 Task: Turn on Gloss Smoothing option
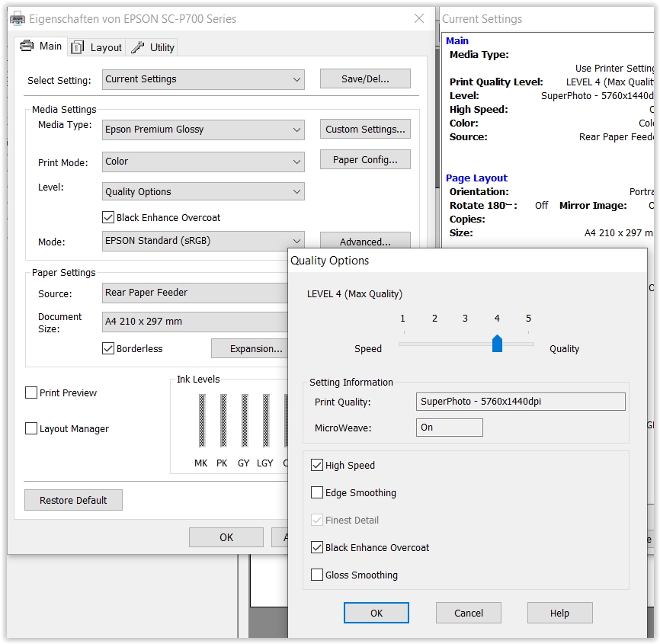click(317, 575)
